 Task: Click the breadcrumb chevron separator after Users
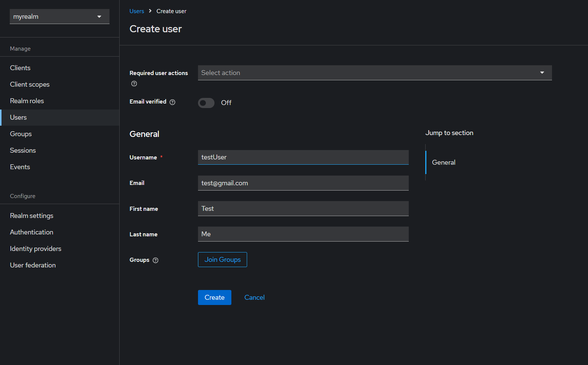click(x=150, y=11)
